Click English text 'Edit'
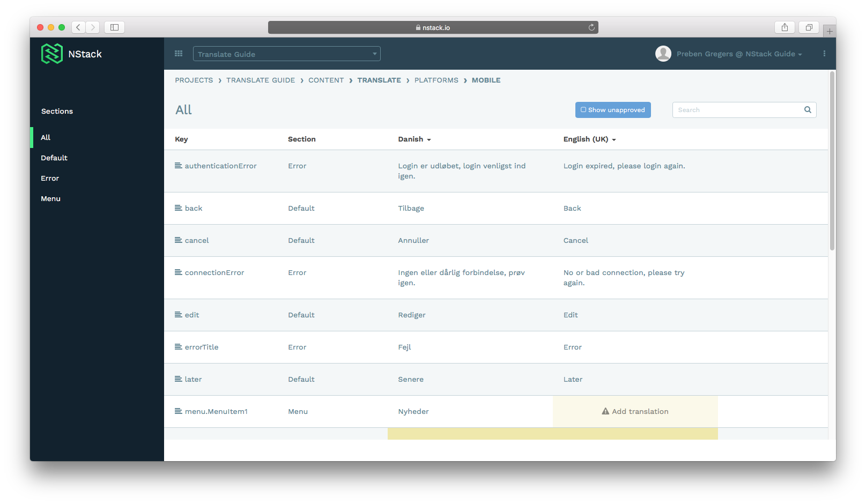This screenshot has height=504, width=866. tap(571, 315)
